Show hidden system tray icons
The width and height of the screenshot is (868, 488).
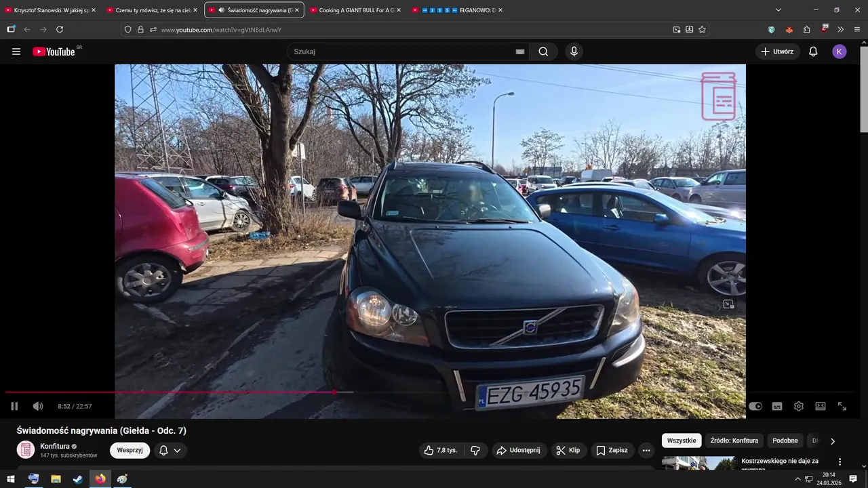coord(798,479)
